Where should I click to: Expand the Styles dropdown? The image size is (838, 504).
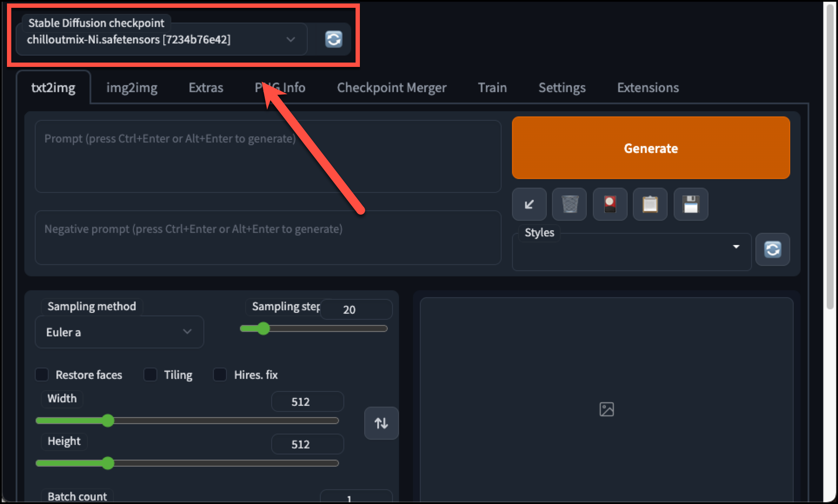632,252
